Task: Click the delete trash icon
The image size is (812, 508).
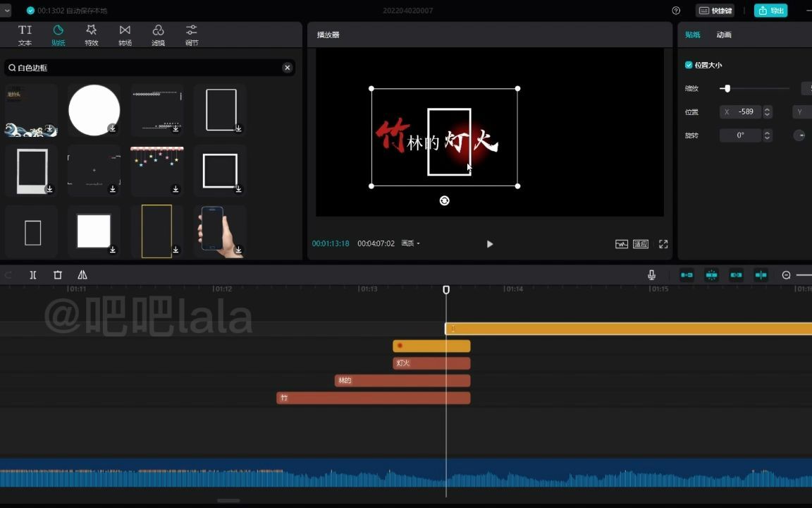Action: [58, 275]
